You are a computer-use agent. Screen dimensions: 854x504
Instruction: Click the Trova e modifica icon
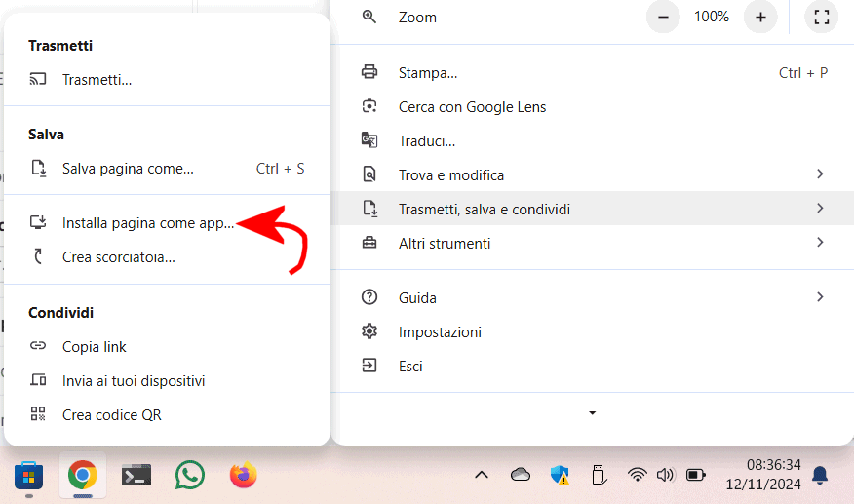[x=369, y=174]
